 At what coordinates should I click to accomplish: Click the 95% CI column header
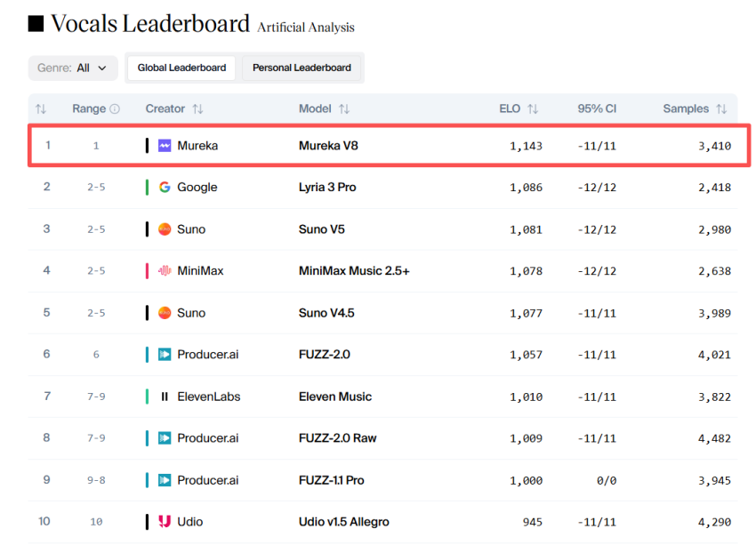597,109
